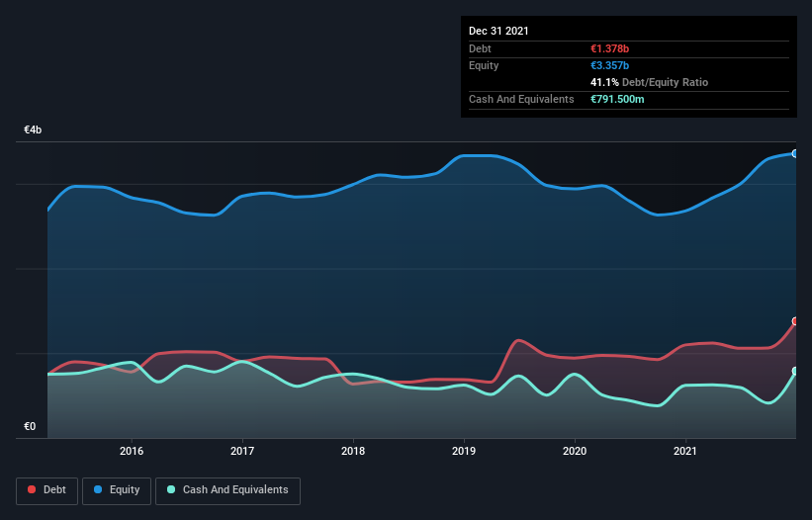This screenshot has width=812, height=520.
Task: Click the Dec 31 2021 tooltip date
Action: pos(498,31)
